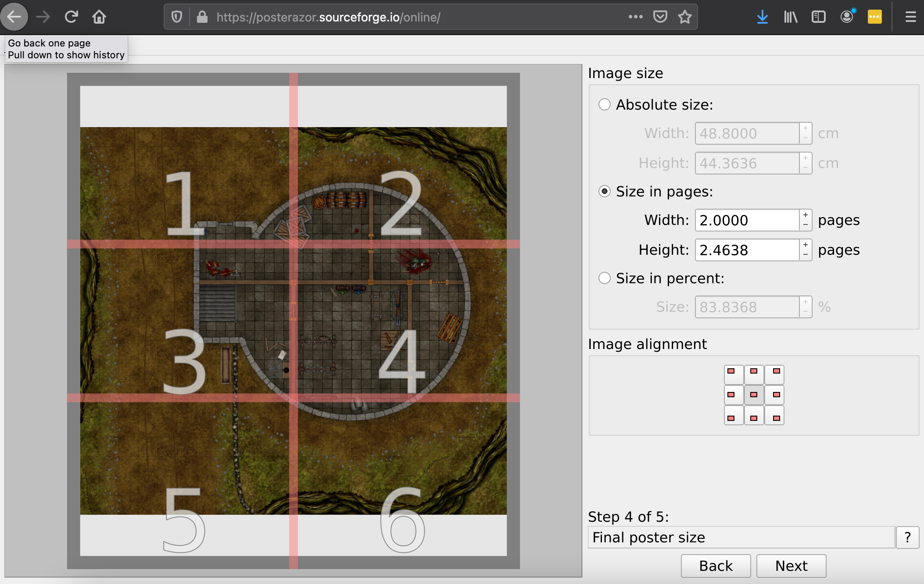
Task: Choose the bottom-right image alignment icon
Action: point(774,416)
